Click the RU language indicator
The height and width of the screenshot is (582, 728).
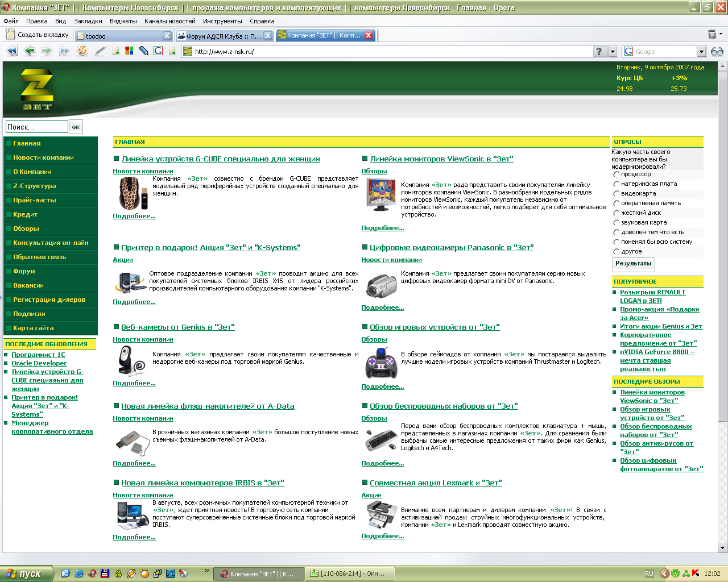649,574
